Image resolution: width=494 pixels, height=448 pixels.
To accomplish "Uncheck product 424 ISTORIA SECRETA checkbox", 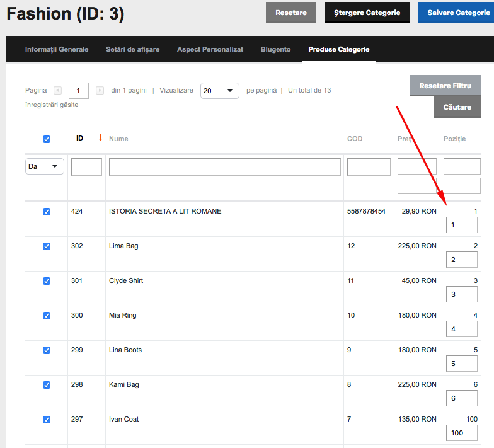I will pyautogui.click(x=47, y=212).
